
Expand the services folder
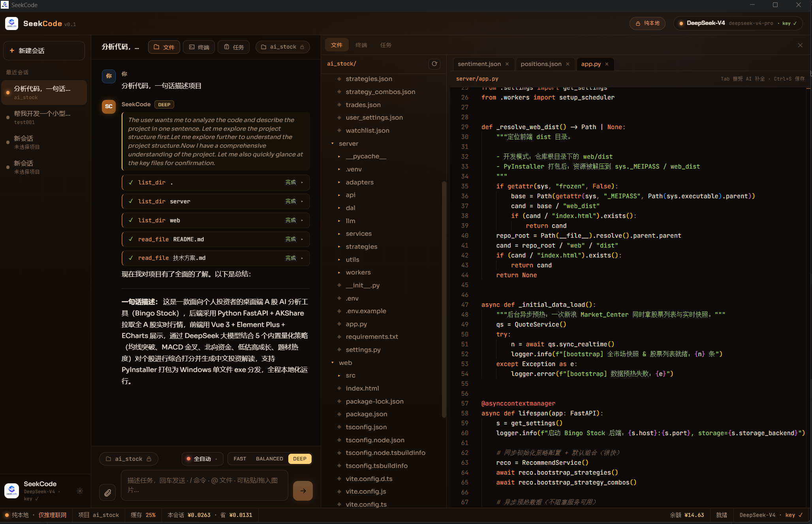pos(339,234)
